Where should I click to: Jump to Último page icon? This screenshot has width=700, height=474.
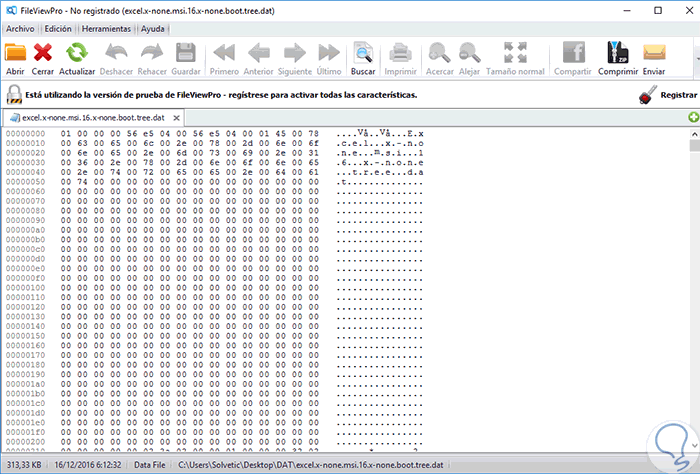coord(329,53)
